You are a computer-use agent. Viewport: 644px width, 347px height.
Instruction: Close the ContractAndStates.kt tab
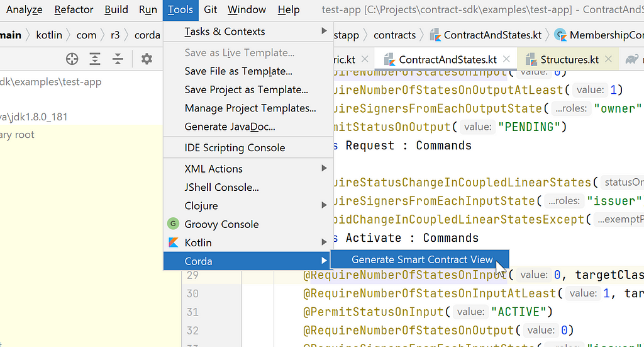(x=506, y=59)
